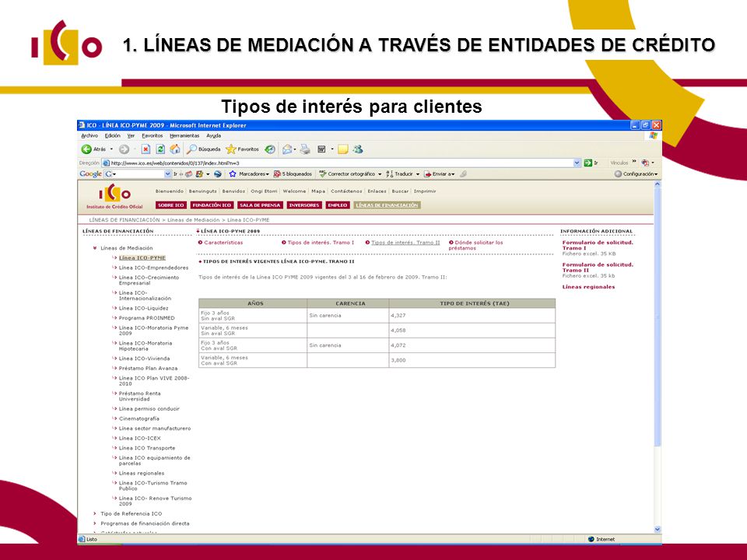This screenshot has height=560, width=747.
Task: Open the Archivo menu
Action: (x=89, y=135)
